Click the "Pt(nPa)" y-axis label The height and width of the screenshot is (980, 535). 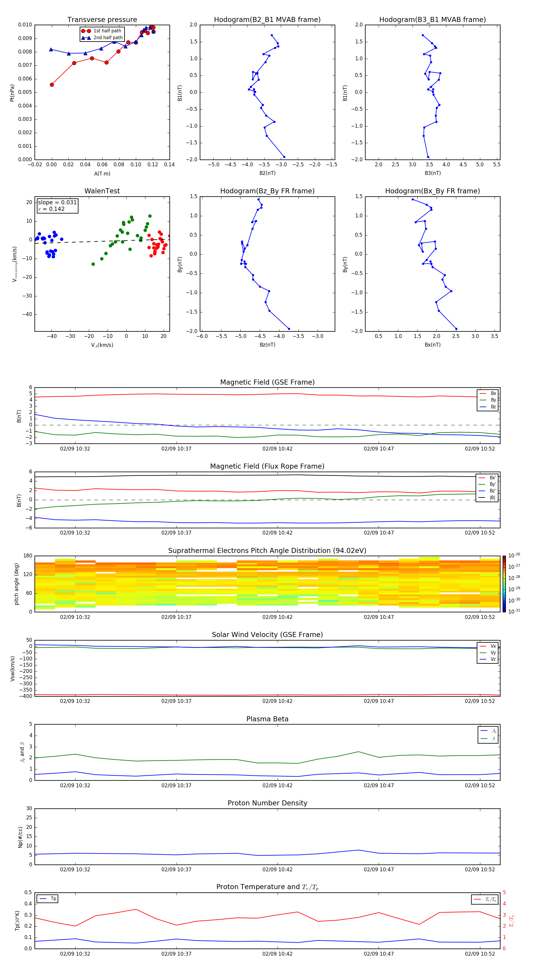(x=12, y=93)
